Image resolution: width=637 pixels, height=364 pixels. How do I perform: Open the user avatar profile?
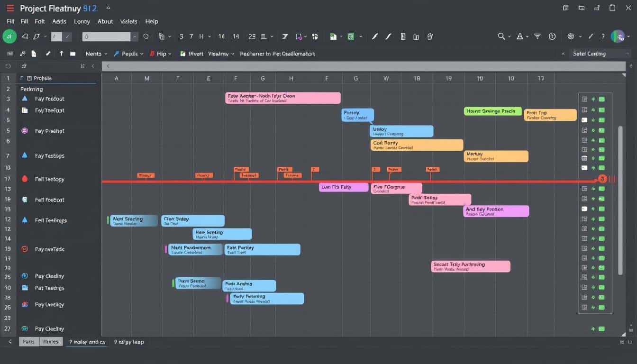tap(617, 36)
